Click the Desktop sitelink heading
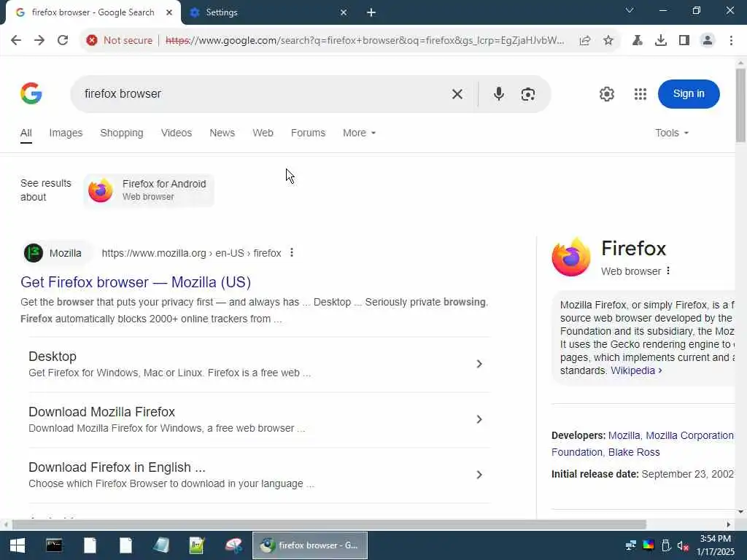Screen dimensions: 747x560 pyautogui.click(x=53, y=357)
